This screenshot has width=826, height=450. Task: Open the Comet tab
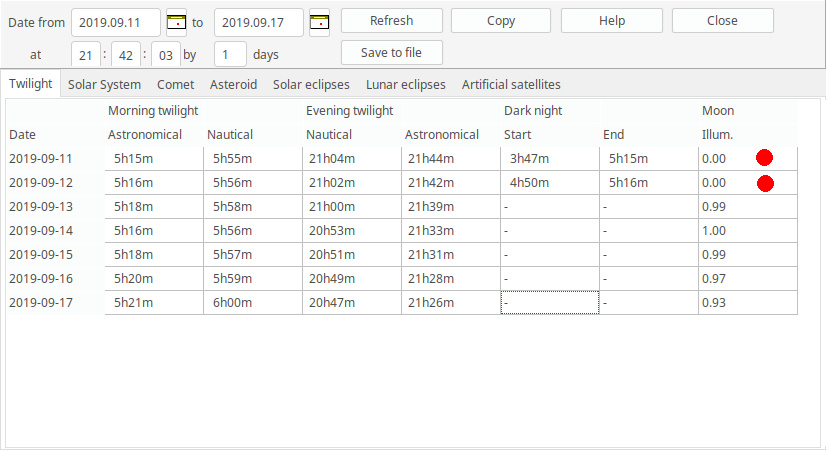(x=175, y=85)
